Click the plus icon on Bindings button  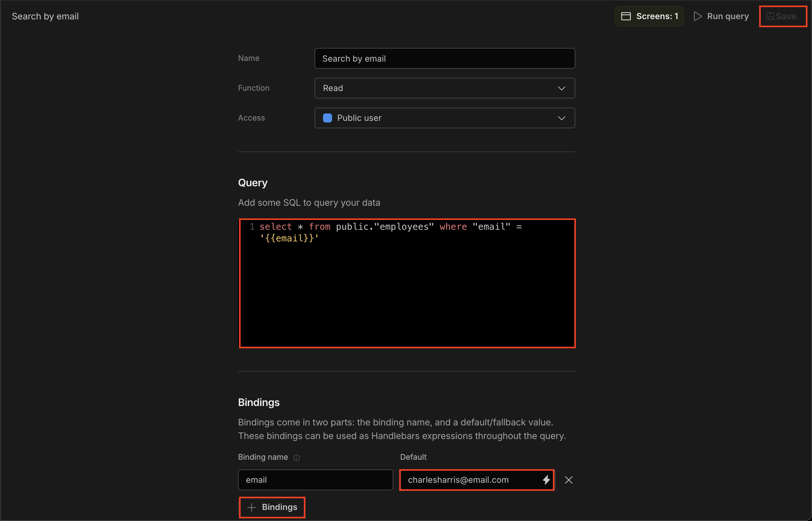tap(252, 507)
